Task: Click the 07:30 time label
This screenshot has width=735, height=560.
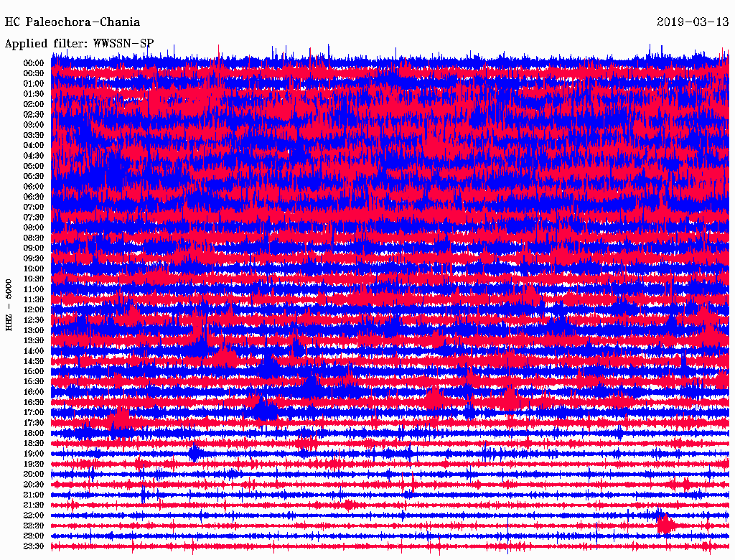Action: (x=34, y=218)
